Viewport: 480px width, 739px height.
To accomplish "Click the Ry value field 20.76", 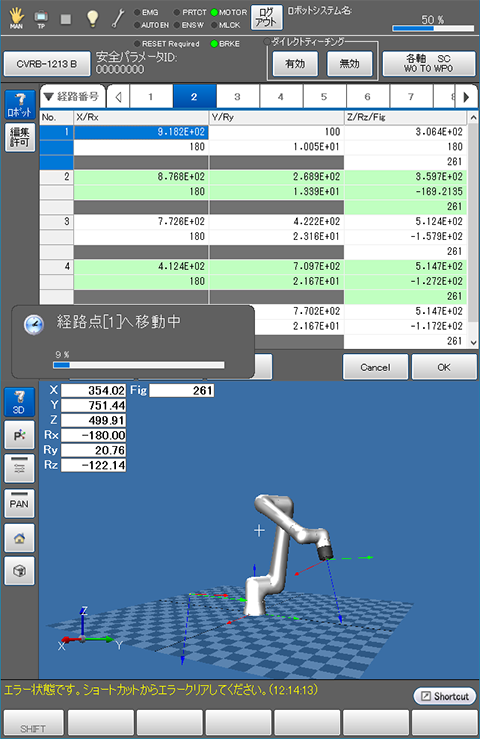I will tap(93, 450).
